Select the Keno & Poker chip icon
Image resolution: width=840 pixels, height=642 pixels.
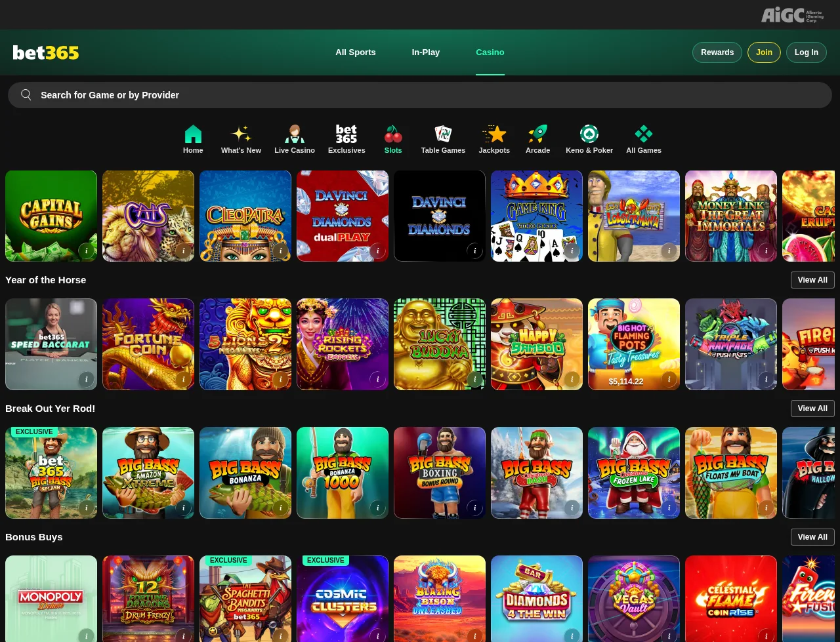coord(589,134)
